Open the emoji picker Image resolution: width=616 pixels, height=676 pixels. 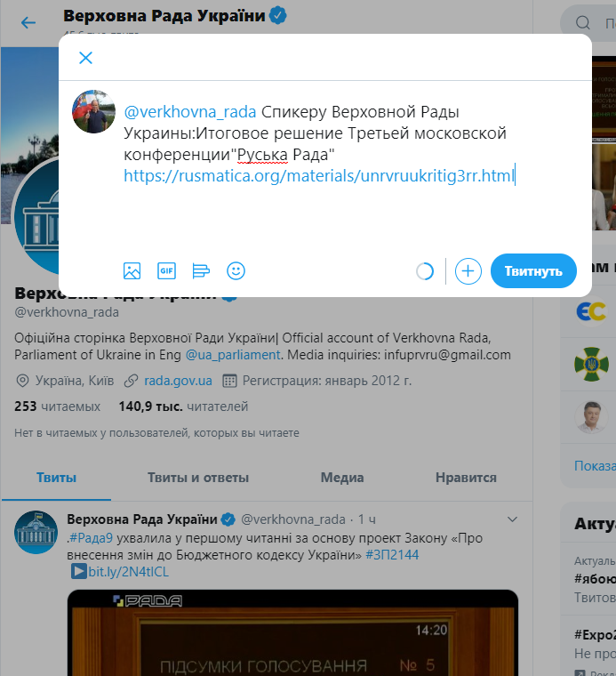click(x=236, y=271)
